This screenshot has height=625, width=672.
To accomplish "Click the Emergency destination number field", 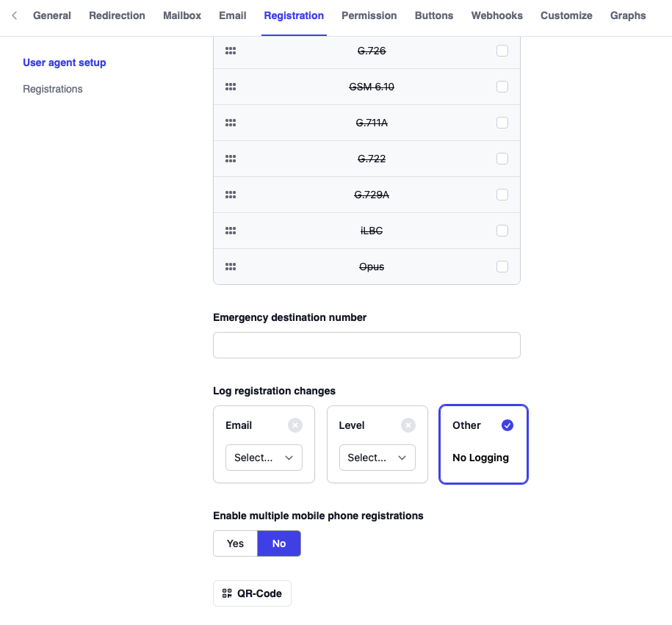I will coord(366,345).
